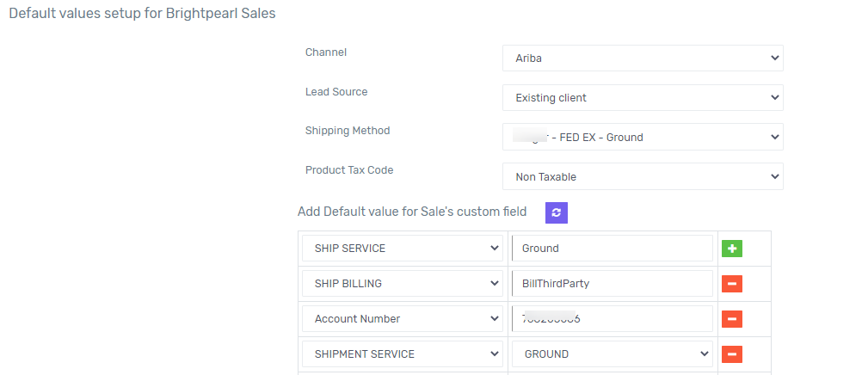Image resolution: width=868 pixels, height=375 pixels.
Task: Click the Add Default value for Sale's custom field heading
Action: 412,212
